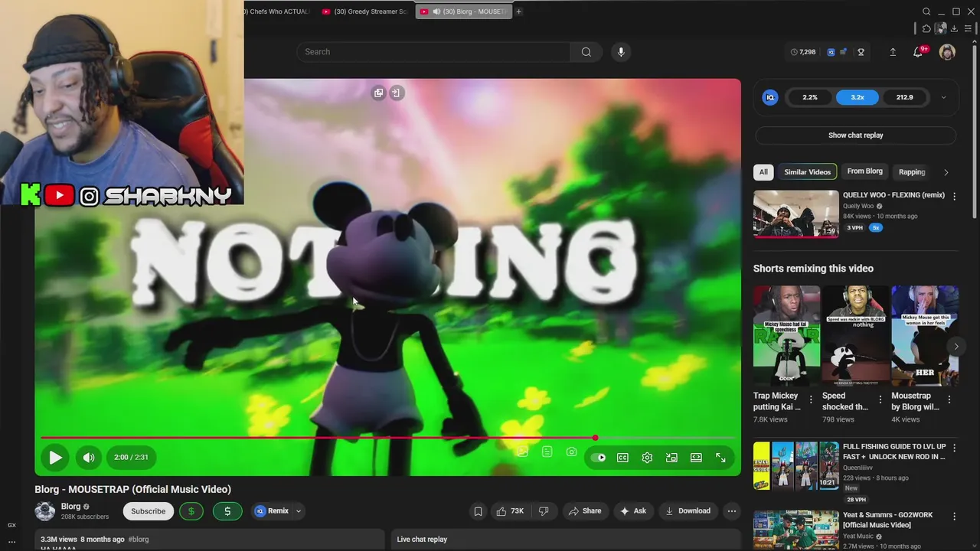Share this video
The width and height of the screenshot is (980, 551).
(x=584, y=511)
